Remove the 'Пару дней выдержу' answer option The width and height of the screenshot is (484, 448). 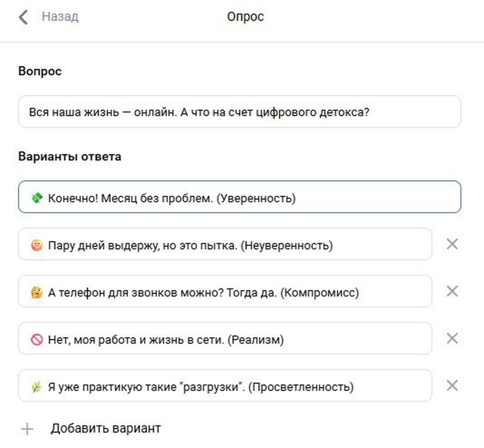pos(452,244)
